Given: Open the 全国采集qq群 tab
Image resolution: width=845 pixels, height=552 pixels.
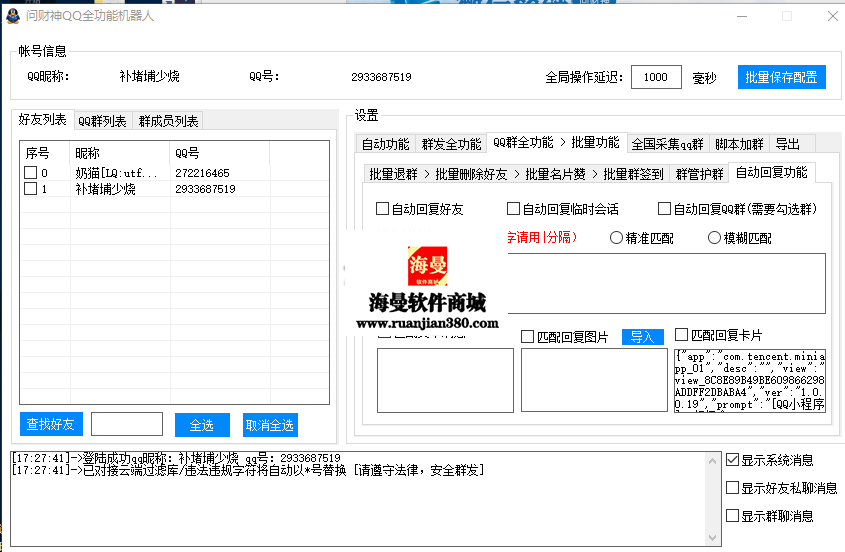Looking at the screenshot, I should [668, 144].
